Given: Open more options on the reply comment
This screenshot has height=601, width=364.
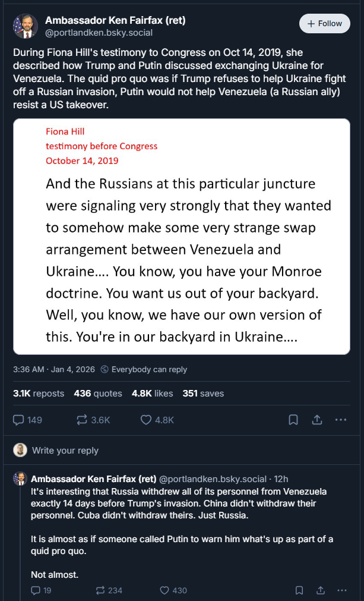Looking at the screenshot, I should [x=341, y=590].
